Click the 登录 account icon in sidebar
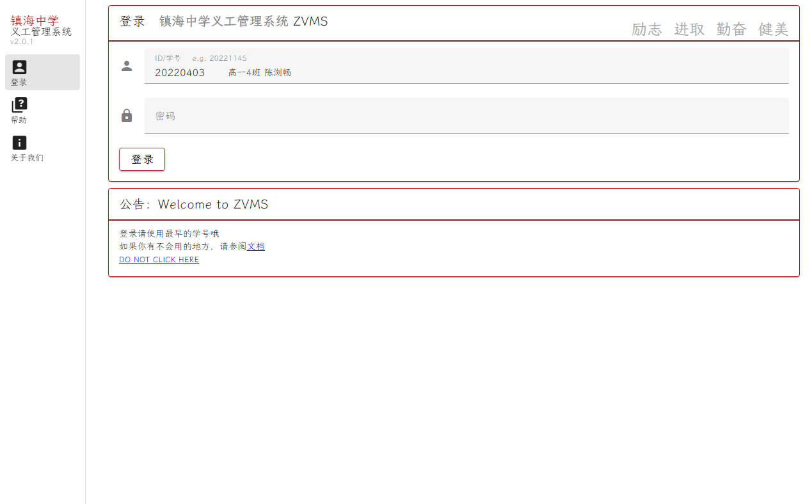This screenshot has width=812, height=504. [20, 68]
